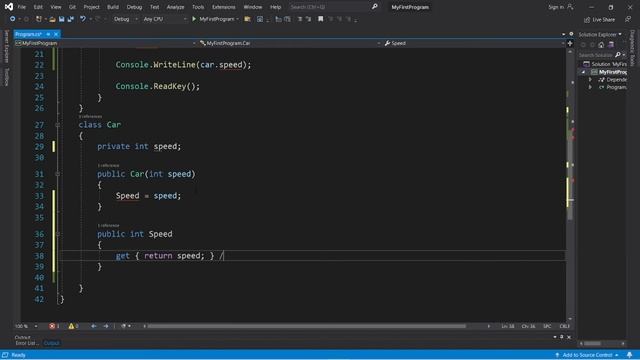Click the navigate forward arrow below editor
The width and height of the screenshot is (640, 360).
click(106, 326)
